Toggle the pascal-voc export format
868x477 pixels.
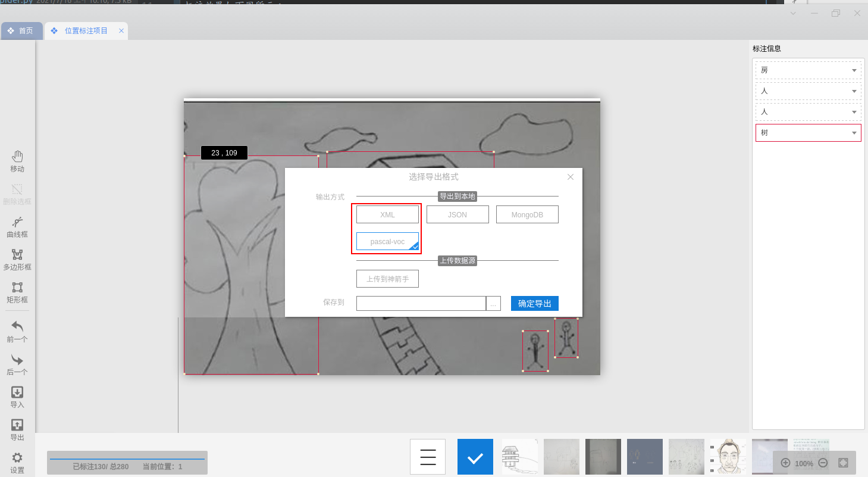click(387, 241)
